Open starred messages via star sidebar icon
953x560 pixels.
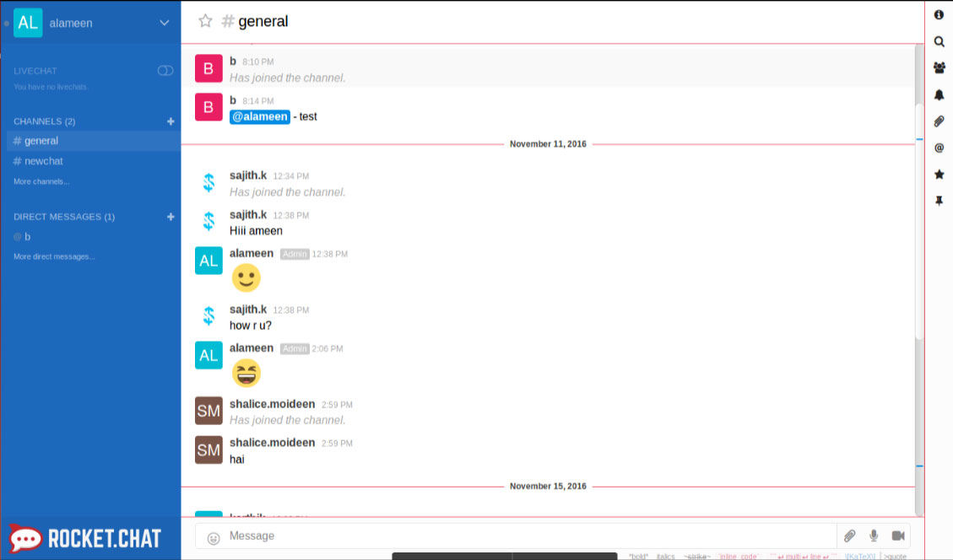tap(939, 175)
